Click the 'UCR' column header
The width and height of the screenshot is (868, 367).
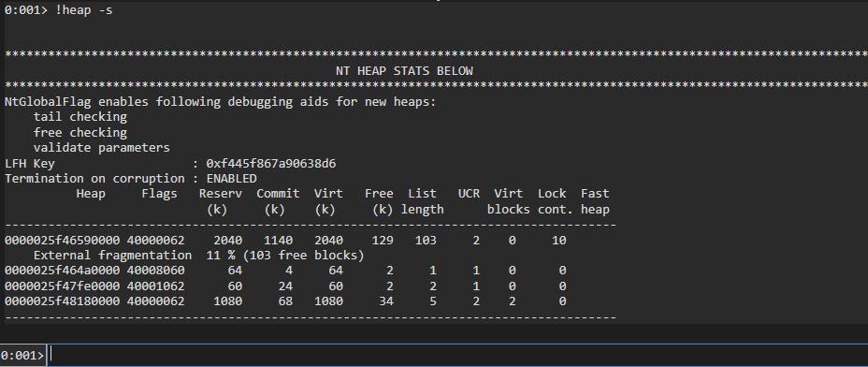pyautogui.click(x=469, y=194)
